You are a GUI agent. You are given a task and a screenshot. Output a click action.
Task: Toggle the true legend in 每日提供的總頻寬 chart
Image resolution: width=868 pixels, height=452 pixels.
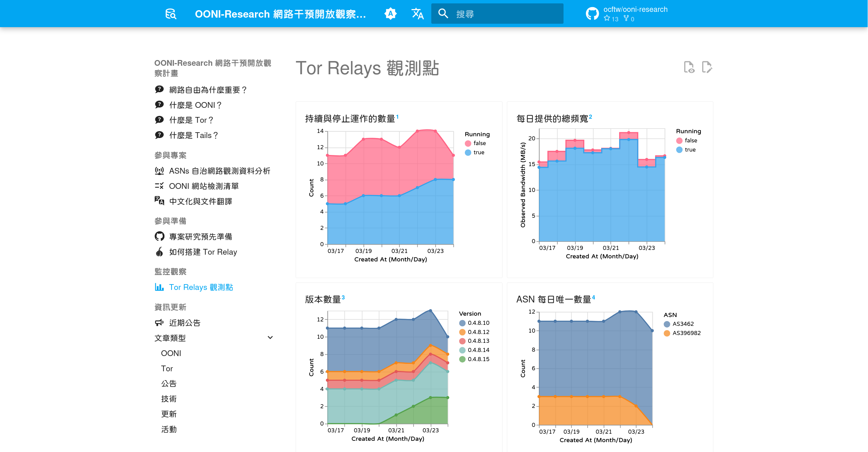pyautogui.click(x=690, y=149)
